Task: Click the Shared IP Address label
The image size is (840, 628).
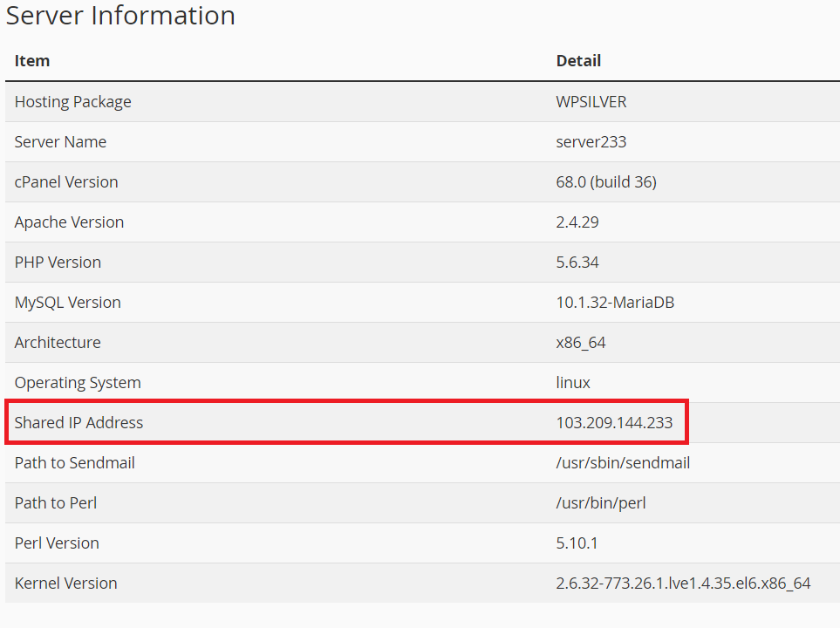Action: coord(79,423)
